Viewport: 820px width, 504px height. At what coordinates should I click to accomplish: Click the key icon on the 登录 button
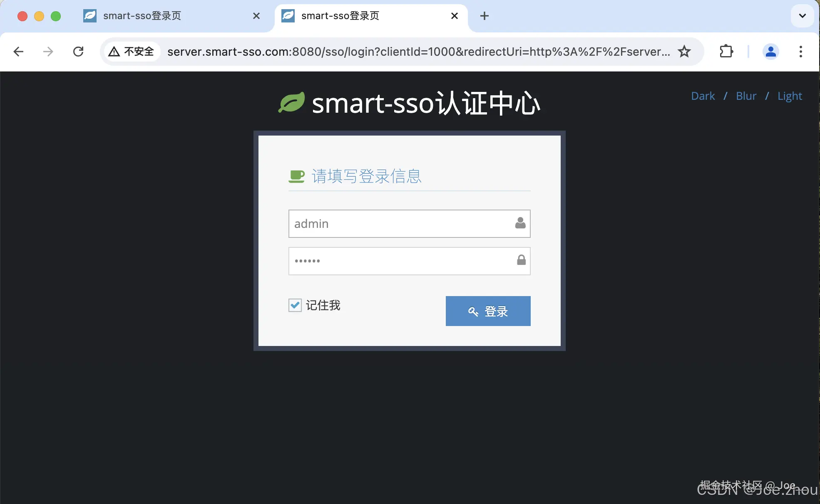(473, 311)
